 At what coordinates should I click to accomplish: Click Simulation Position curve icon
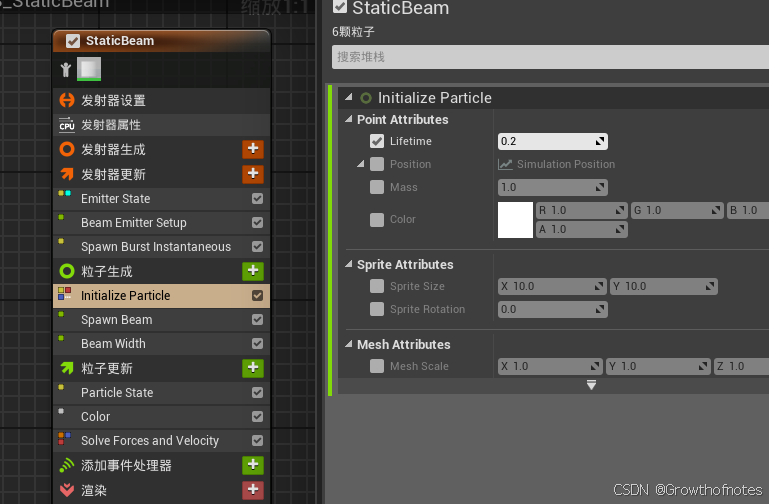point(505,164)
